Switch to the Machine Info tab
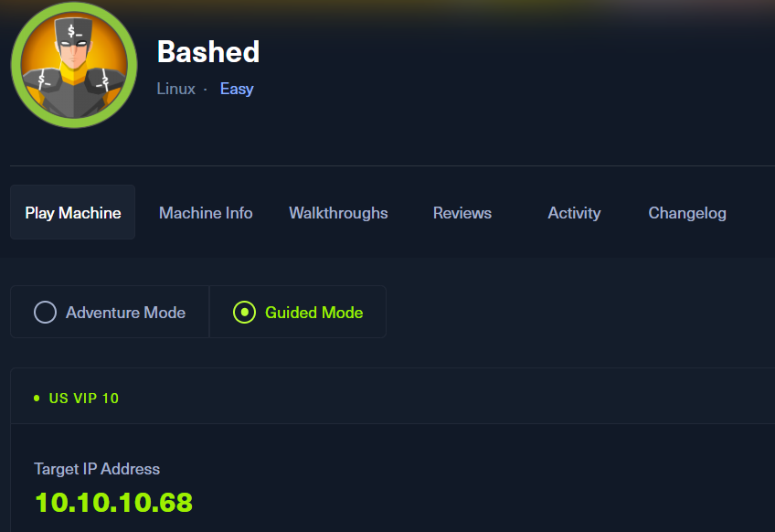The width and height of the screenshot is (775, 532). tap(206, 213)
